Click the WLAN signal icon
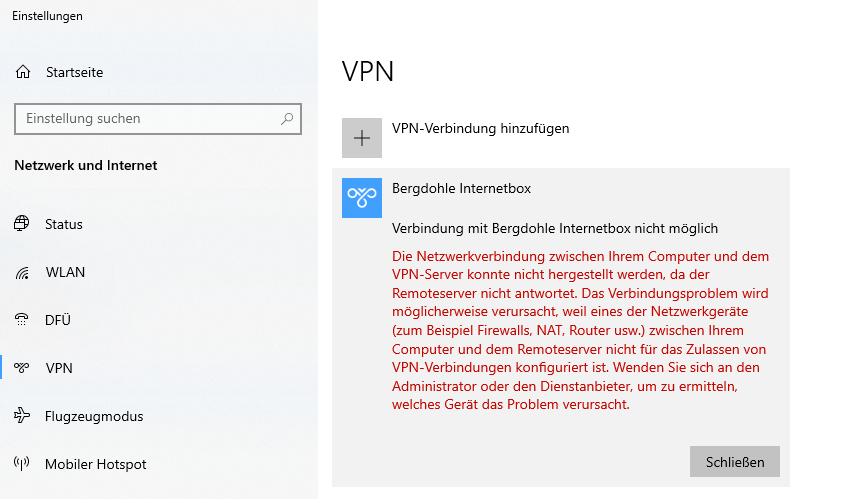The width and height of the screenshot is (849, 499). (22, 272)
